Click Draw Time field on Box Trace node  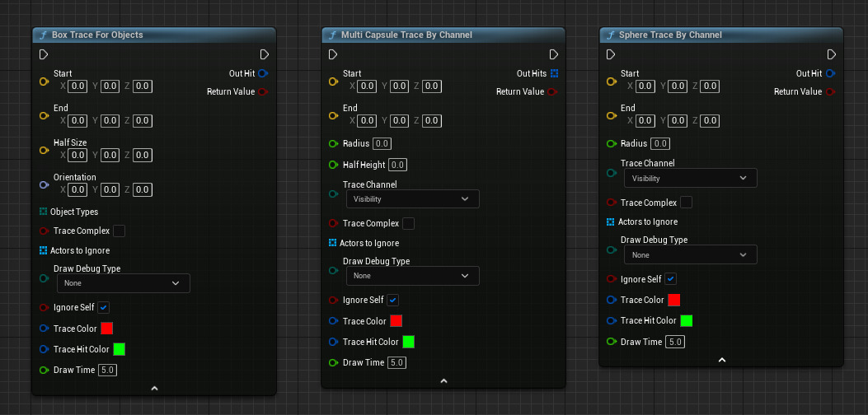coord(107,371)
